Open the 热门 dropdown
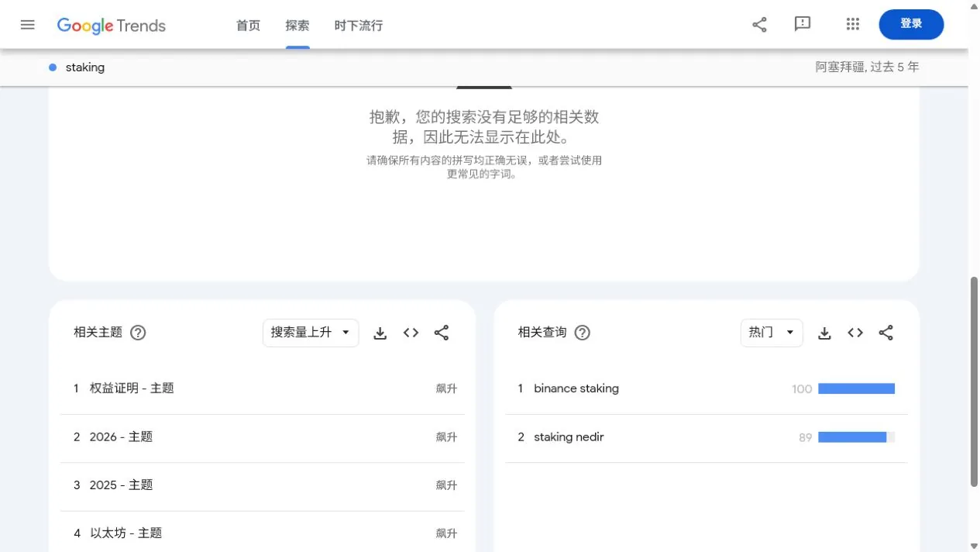 click(772, 333)
